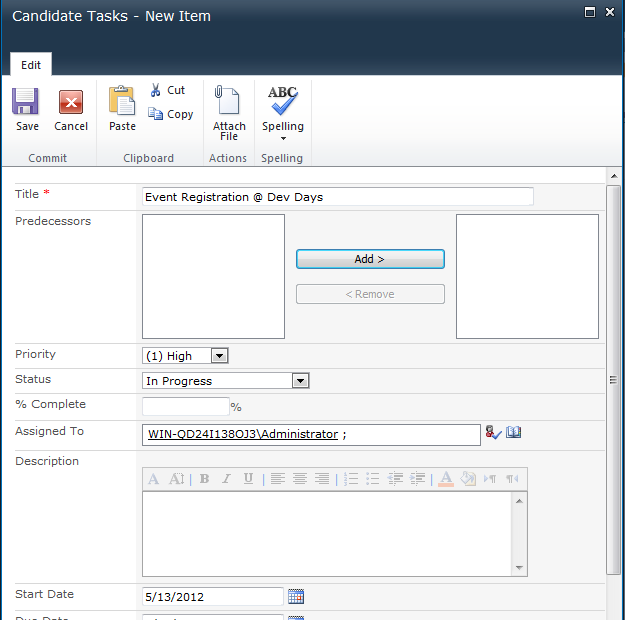Open the Spelling dropdown arrow
Viewport: 626px width, 620px height.
pyautogui.click(x=283, y=139)
